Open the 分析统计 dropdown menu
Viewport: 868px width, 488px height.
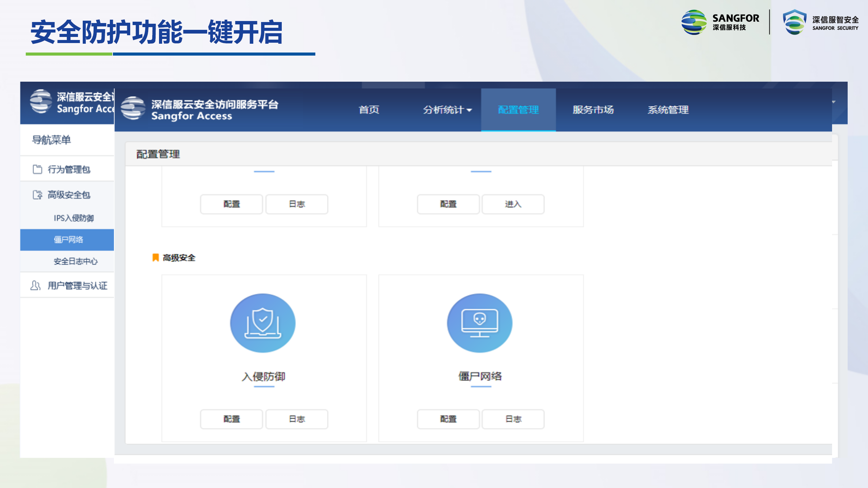click(x=447, y=110)
